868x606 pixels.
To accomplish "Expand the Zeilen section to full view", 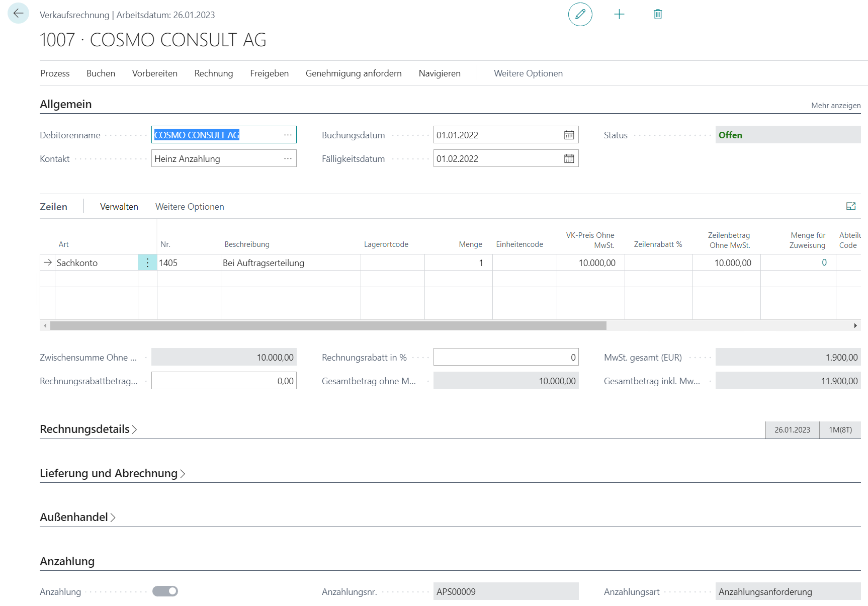I will pyautogui.click(x=850, y=206).
